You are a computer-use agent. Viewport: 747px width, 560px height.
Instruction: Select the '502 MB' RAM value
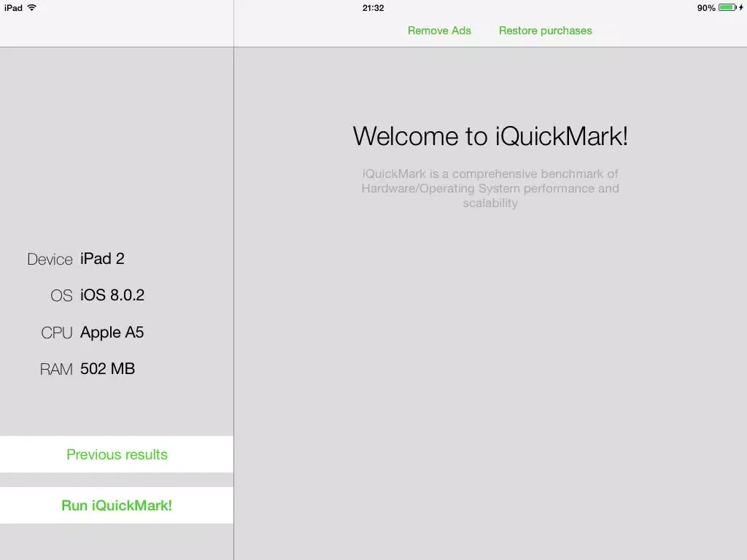pos(108,368)
